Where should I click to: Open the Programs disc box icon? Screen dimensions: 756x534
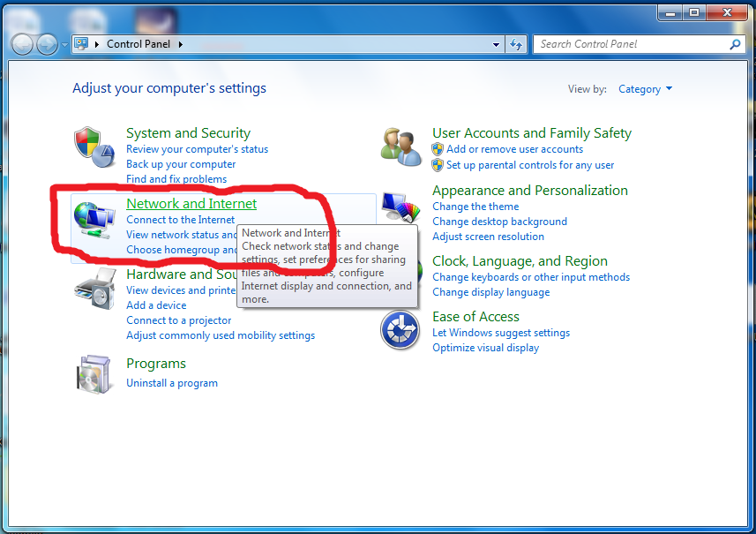tap(94, 374)
